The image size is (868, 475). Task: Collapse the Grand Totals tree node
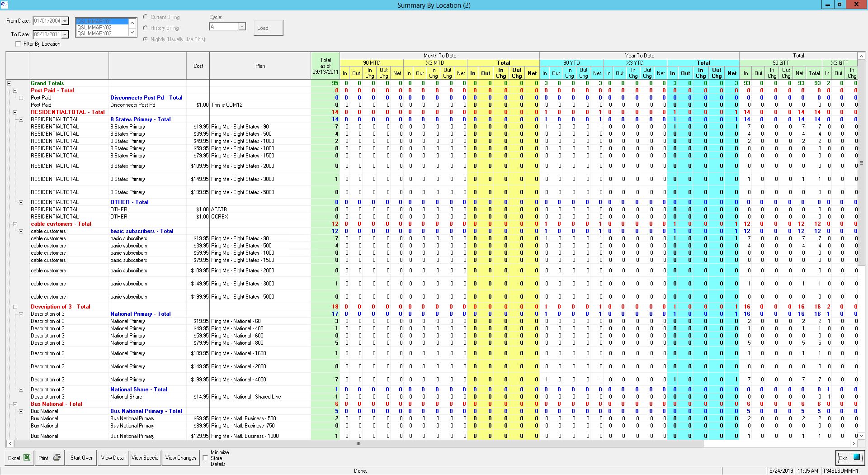tap(9, 83)
